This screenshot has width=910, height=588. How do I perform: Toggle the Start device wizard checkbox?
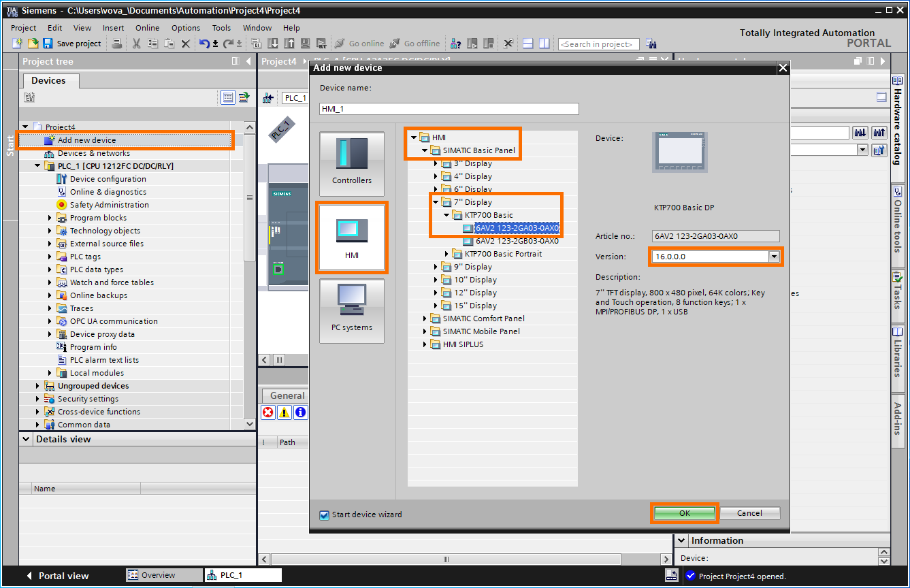(325, 514)
